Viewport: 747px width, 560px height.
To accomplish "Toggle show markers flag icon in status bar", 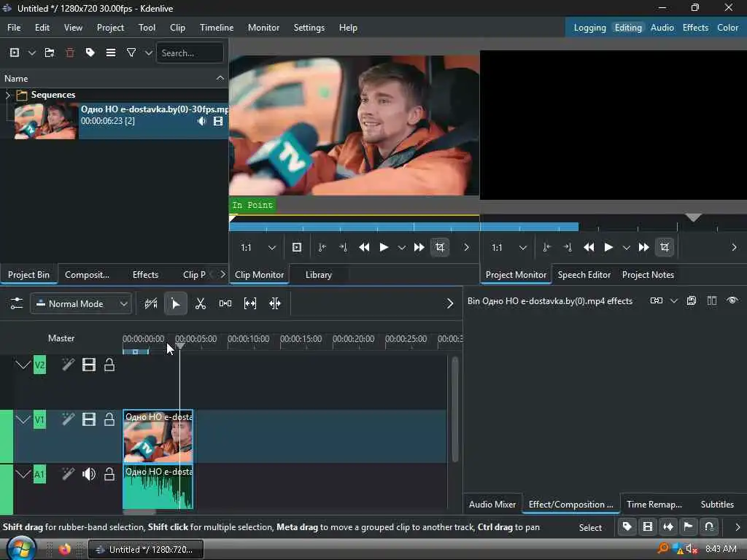I will tap(689, 527).
